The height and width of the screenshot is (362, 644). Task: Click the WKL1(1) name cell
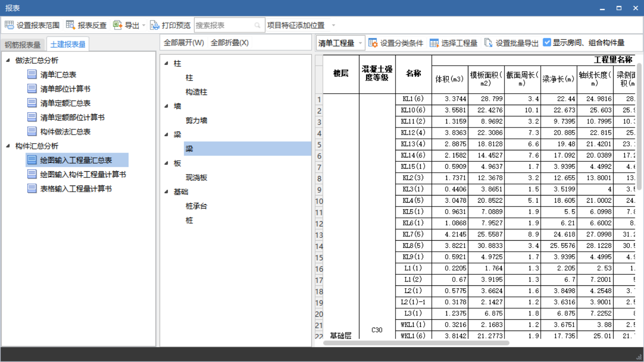click(x=413, y=325)
